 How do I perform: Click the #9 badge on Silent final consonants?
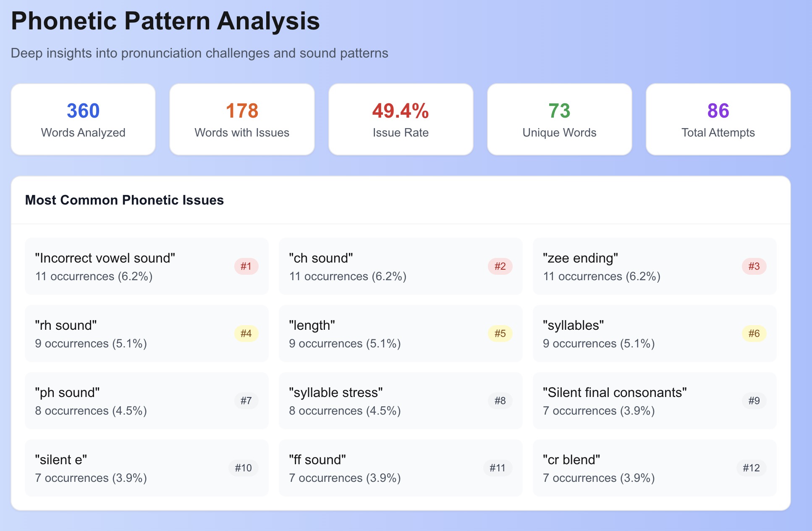pyautogui.click(x=754, y=400)
